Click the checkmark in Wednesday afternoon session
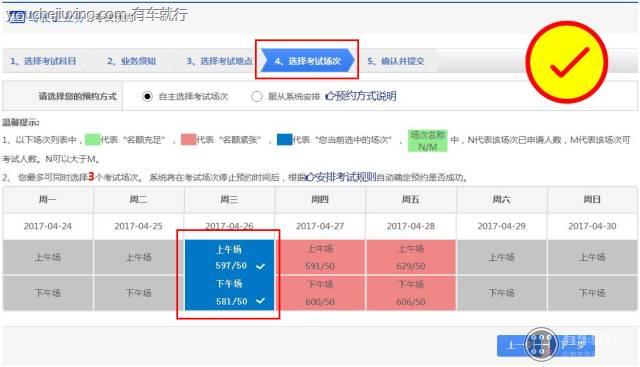The height and width of the screenshot is (367, 640). 260,301
